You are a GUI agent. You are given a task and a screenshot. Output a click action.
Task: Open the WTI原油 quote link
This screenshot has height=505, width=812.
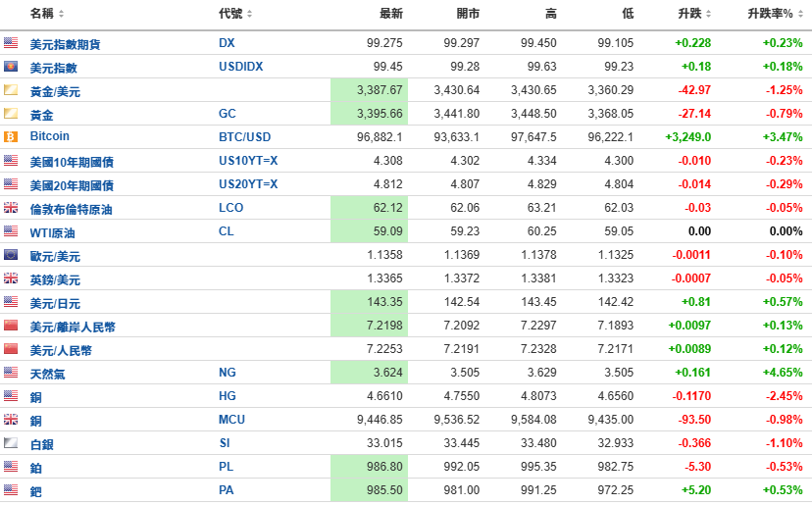pyautogui.click(x=52, y=232)
